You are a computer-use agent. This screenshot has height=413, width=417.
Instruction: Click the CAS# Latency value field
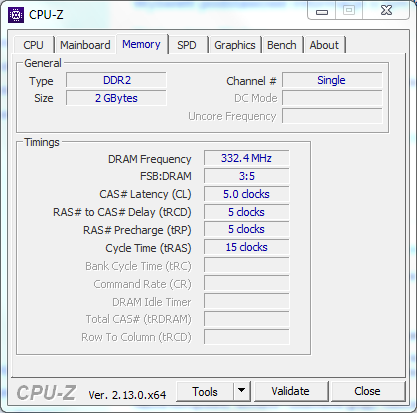(x=247, y=194)
